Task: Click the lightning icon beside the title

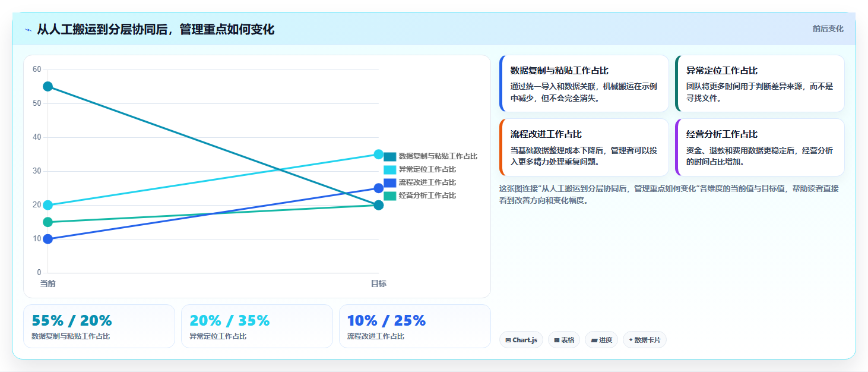Action: click(28, 30)
